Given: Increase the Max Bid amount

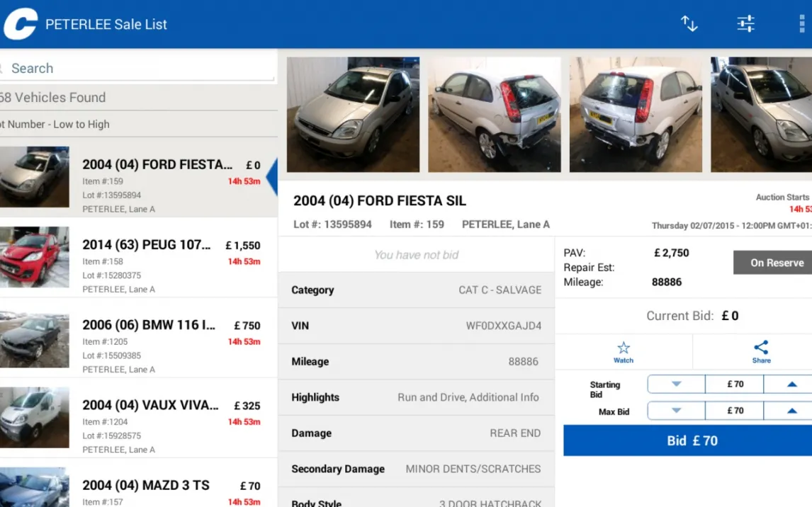Looking at the screenshot, I should tap(791, 411).
